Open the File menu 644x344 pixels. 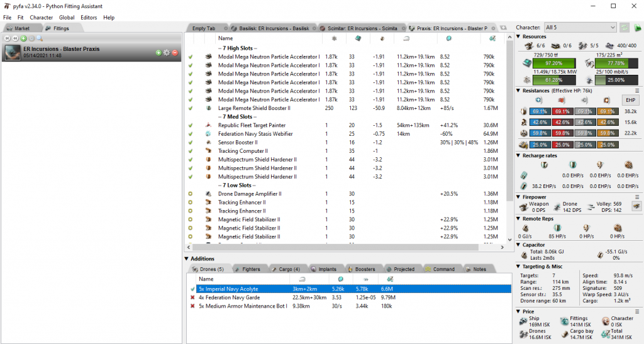pyautogui.click(x=7, y=18)
